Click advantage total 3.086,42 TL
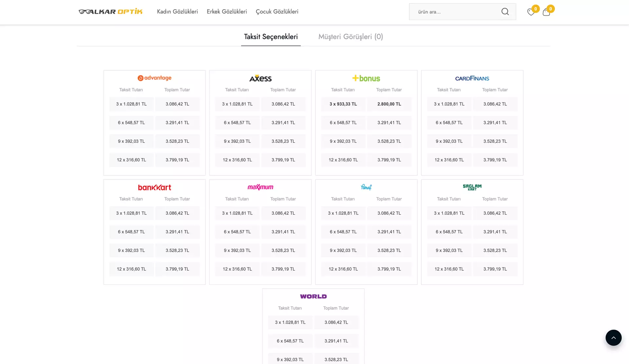 click(177, 104)
